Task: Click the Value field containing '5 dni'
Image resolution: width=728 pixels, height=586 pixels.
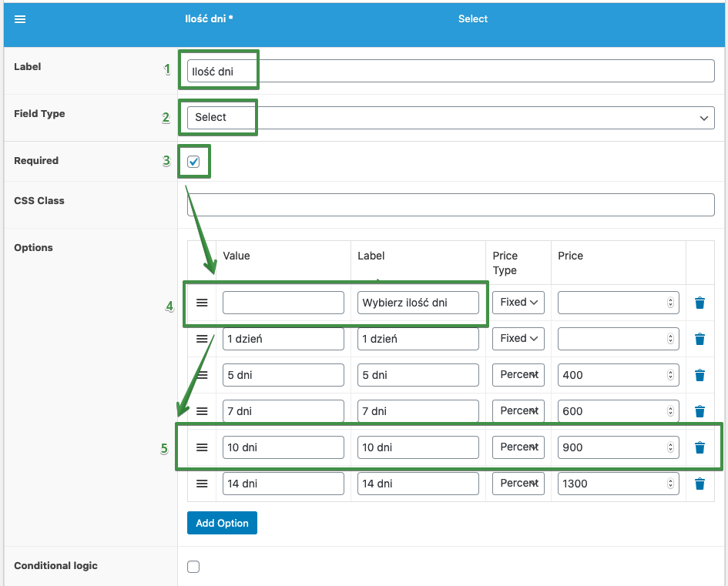Action: coord(283,375)
